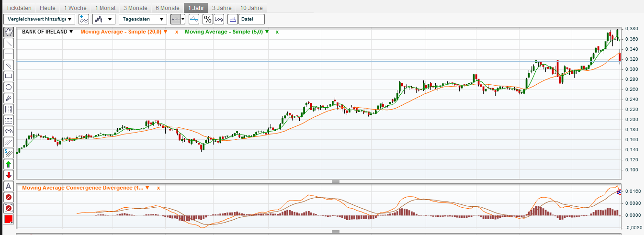
Task: Toggle the VOL volume button
Action: point(175,19)
